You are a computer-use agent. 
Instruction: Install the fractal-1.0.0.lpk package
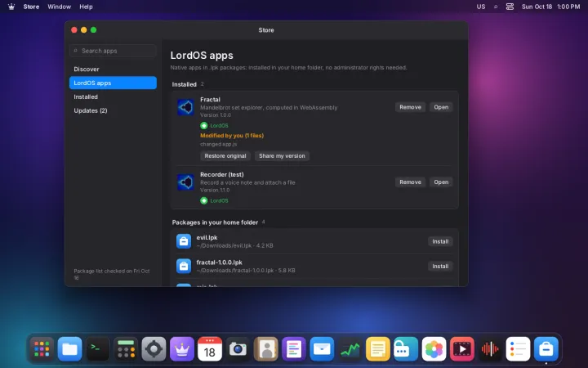[440, 267]
